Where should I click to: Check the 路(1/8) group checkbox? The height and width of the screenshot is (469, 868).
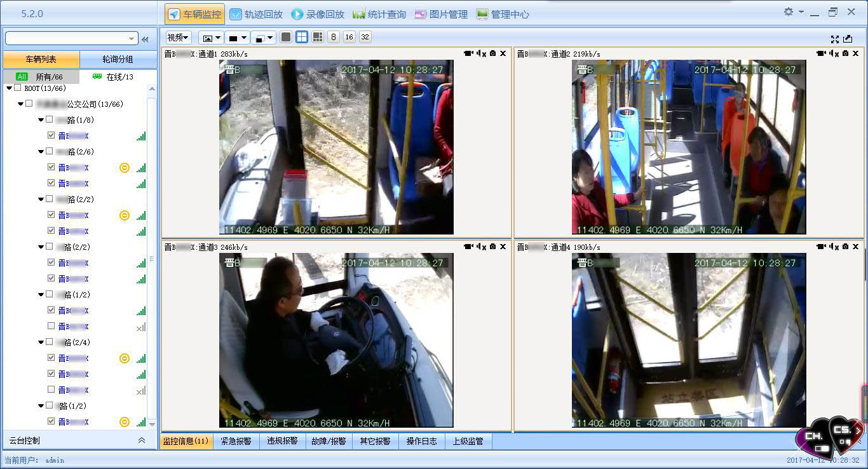pos(49,119)
